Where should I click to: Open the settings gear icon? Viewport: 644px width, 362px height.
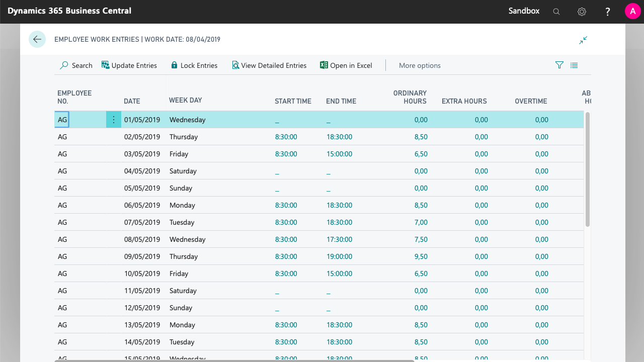point(582,12)
